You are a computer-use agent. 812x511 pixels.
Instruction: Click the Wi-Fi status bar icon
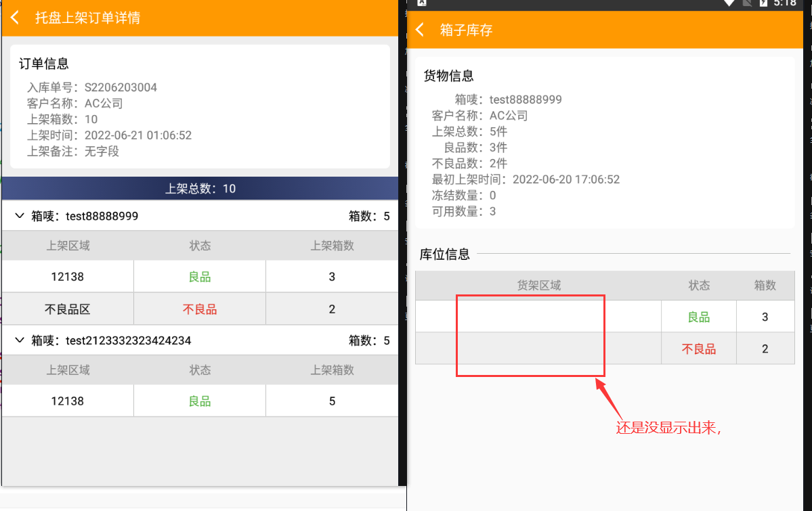point(729,3)
